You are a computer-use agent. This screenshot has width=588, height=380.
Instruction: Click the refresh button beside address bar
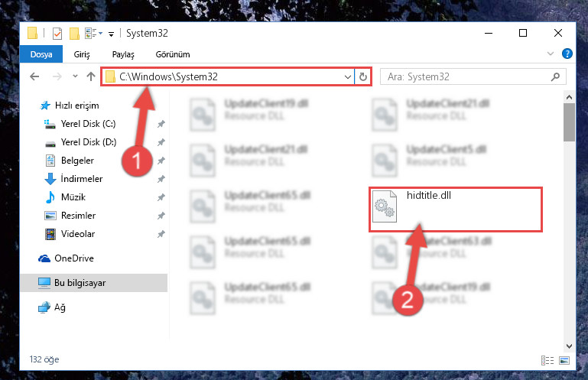pos(363,77)
